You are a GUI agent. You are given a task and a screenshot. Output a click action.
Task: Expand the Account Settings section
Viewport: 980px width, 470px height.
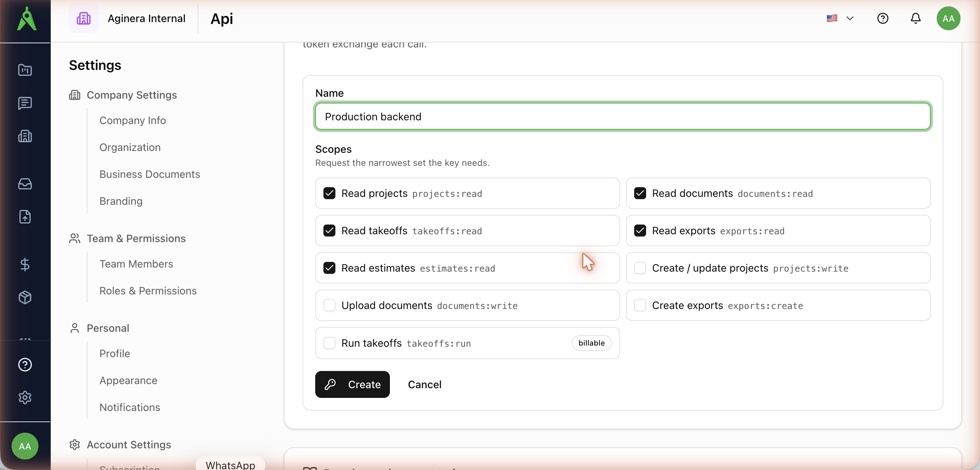(x=120, y=445)
